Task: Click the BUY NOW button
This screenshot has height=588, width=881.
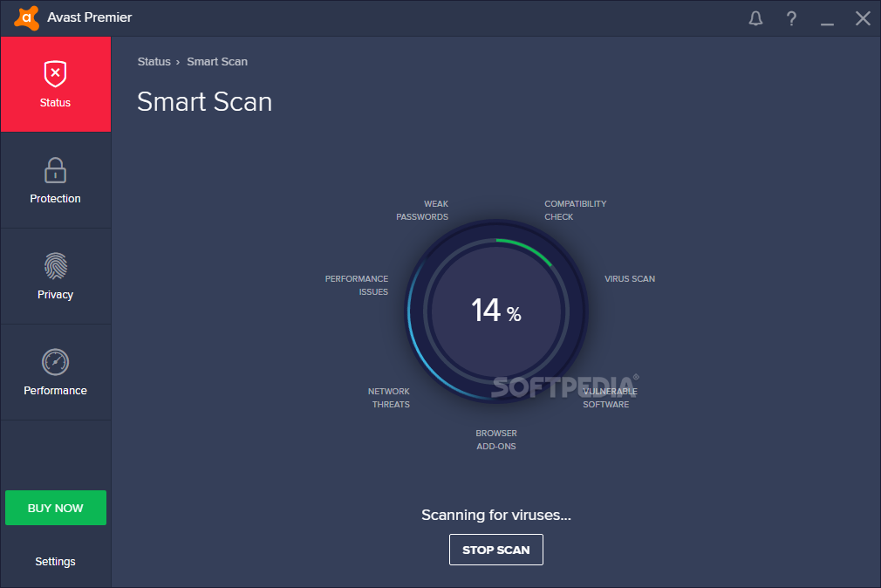Action: click(x=56, y=508)
